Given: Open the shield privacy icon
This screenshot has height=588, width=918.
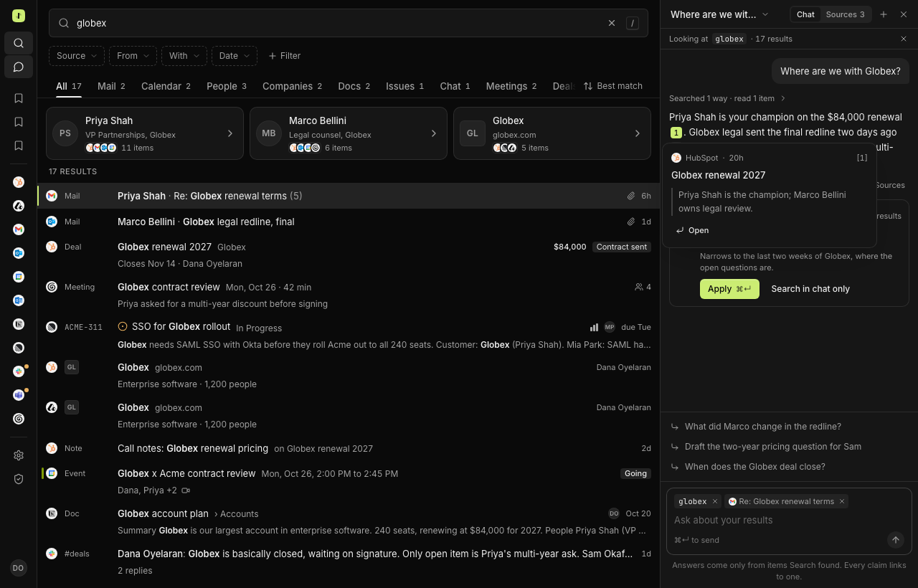Looking at the screenshot, I should [19, 479].
